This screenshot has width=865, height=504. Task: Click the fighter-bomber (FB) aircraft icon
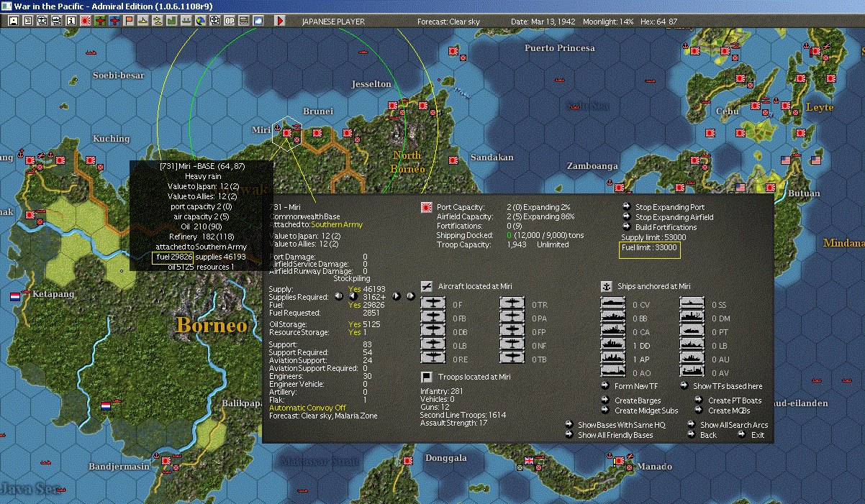point(434,318)
